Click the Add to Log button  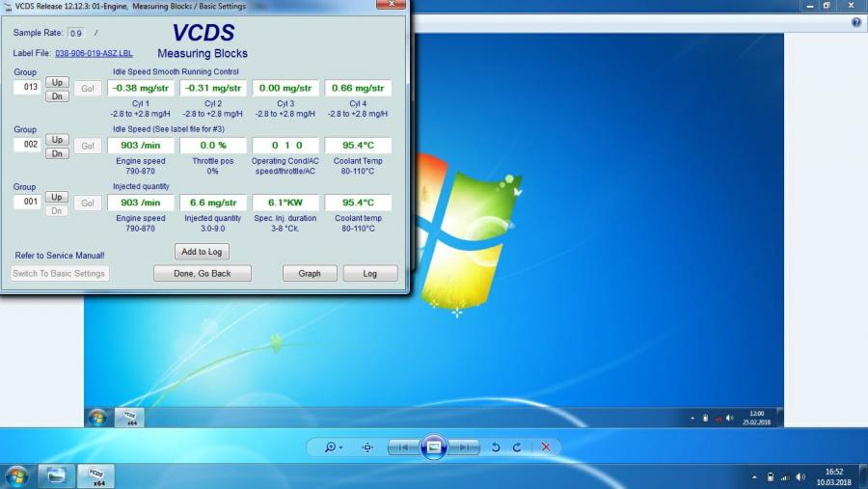click(x=203, y=252)
